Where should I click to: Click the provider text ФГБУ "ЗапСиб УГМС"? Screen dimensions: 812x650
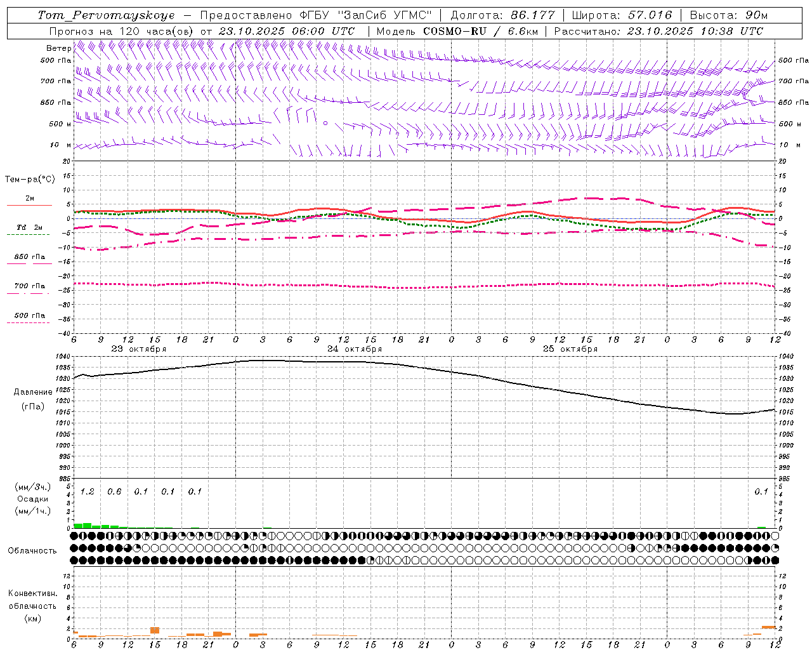365,15
